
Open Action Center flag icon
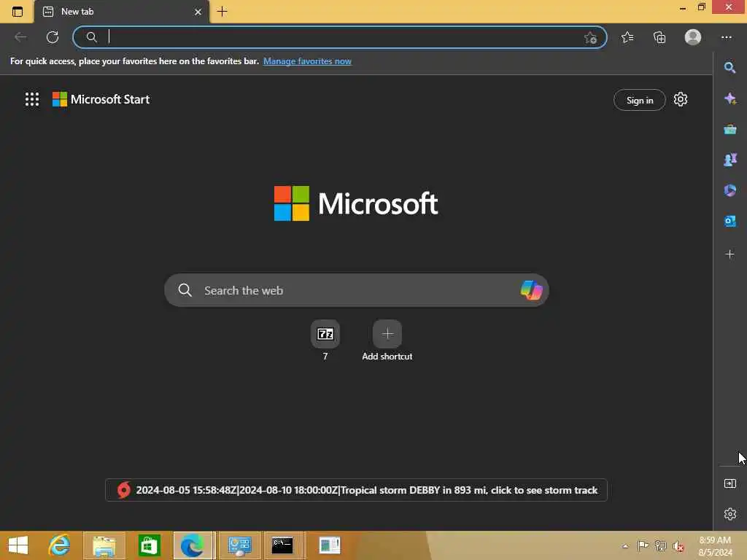tap(643, 545)
